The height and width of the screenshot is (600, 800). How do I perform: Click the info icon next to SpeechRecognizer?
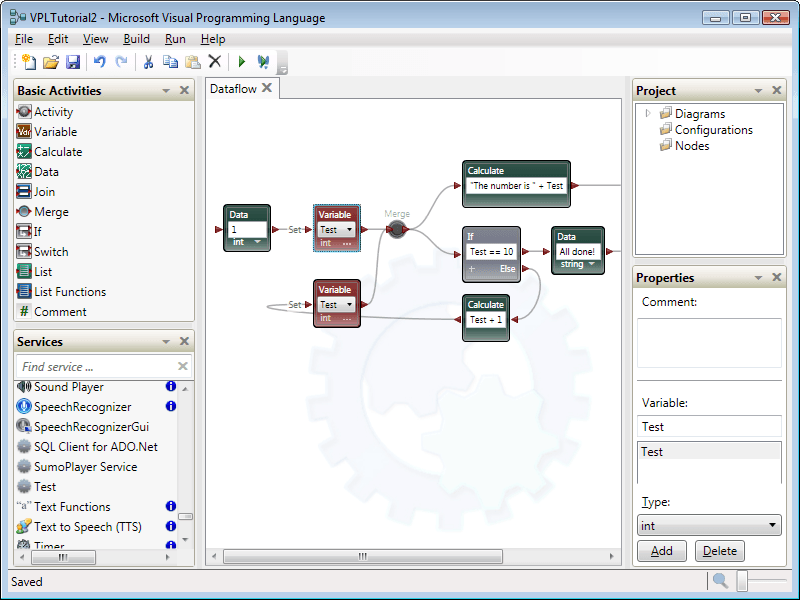(170, 407)
